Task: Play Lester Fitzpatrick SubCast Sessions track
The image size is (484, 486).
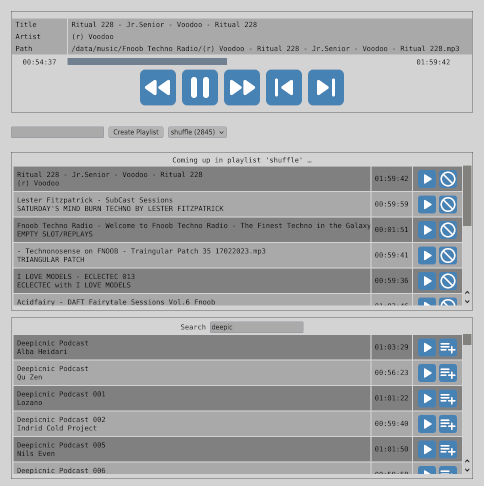Action: [x=427, y=204]
